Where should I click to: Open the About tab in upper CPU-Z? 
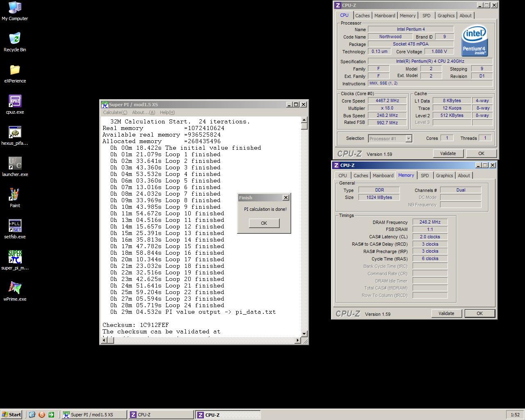point(466,16)
